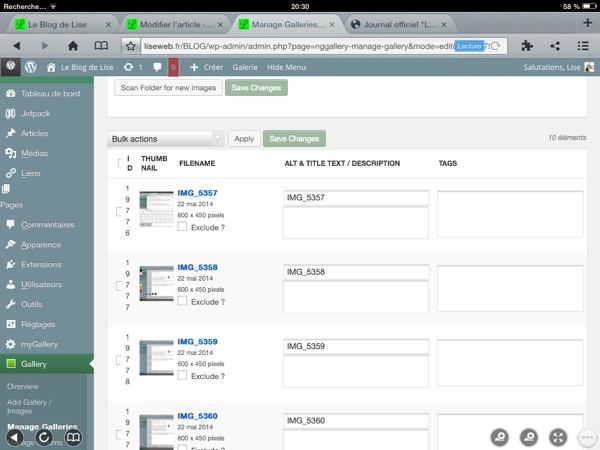Check the select-all checkbox in table header

(x=121, y=164)
